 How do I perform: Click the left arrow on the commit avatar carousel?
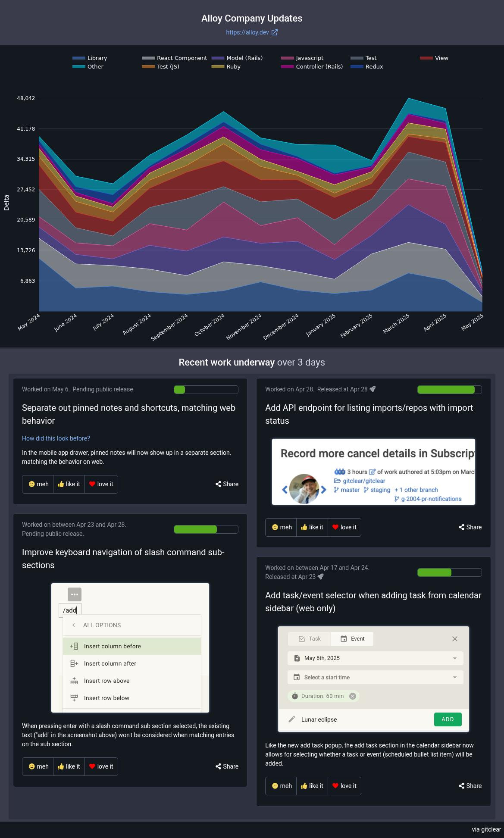click(x=285, y=490)
